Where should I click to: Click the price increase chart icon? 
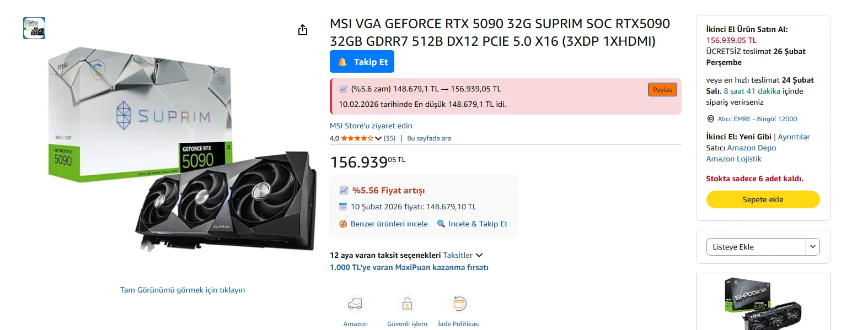point(344,191)
